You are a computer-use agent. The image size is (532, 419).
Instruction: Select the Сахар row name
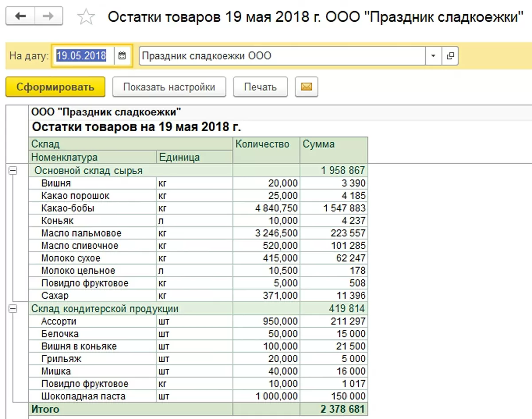click(55, 295)
